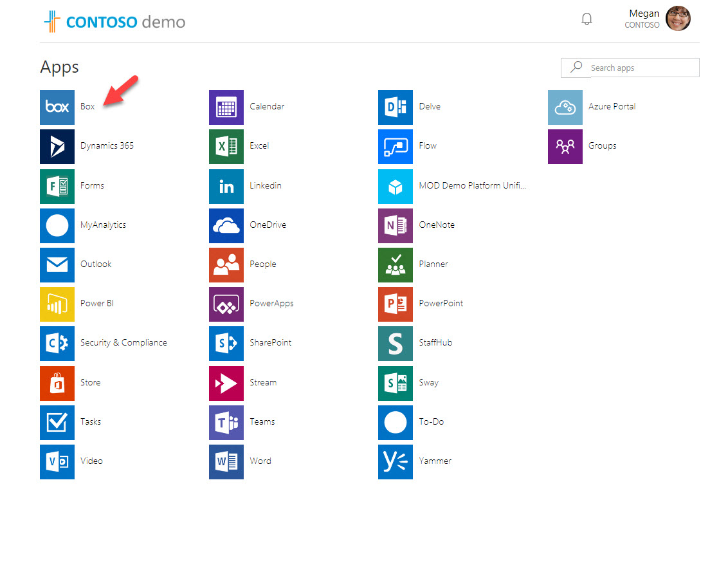
Task: Click the Contoso demo logo
Action: click(x=114, y=21)
